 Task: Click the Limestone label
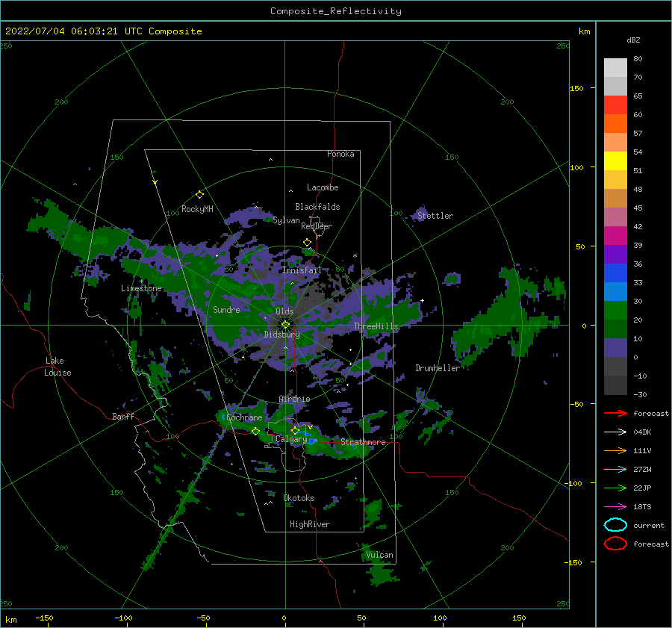pos(141,288)
